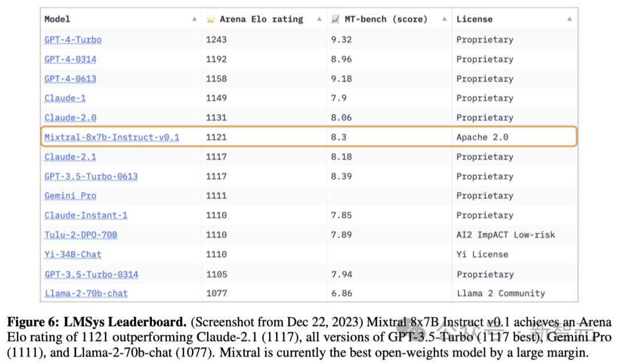Open the GPT-4-Turbo model link
The width and height of the screenshot is (619, 364).
[73, 40]
